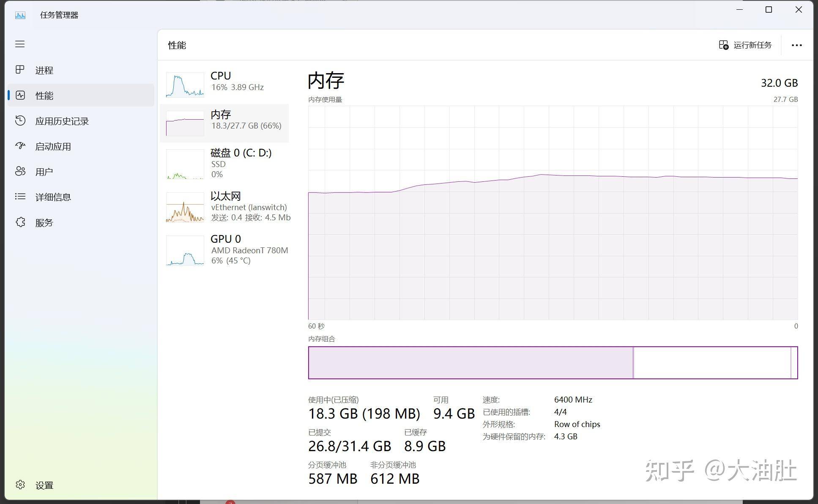Open the 进程 navigation item

[x=80, y=70]
